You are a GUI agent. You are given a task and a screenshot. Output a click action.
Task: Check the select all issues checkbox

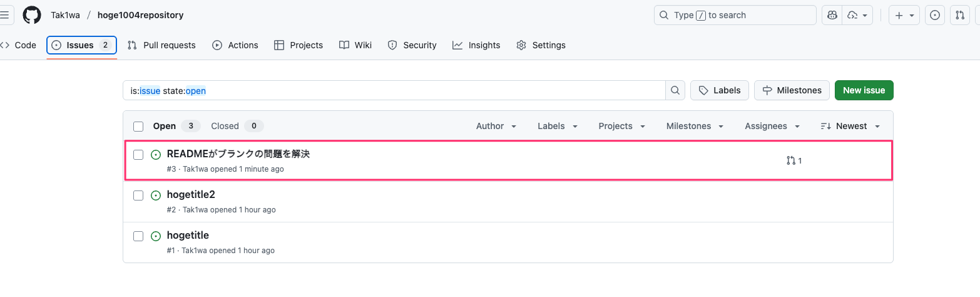(138, 127)
